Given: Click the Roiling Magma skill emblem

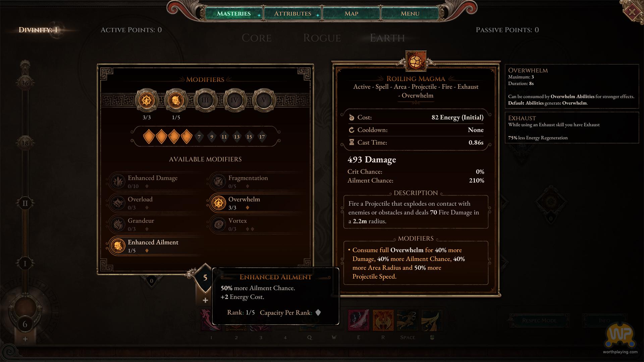Looking at the screenshot, I should [x=416, y=61].
